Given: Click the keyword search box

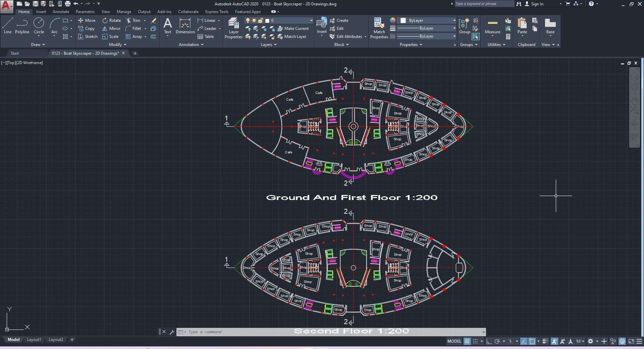Looking at the screenshot, I should pyautogui.click(x=484, y=4).
